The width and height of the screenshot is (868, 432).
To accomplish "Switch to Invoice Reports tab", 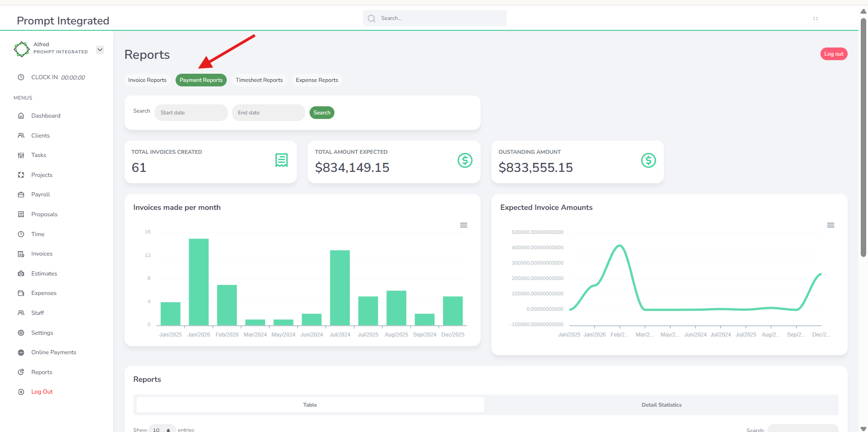I will pos(147,80).
